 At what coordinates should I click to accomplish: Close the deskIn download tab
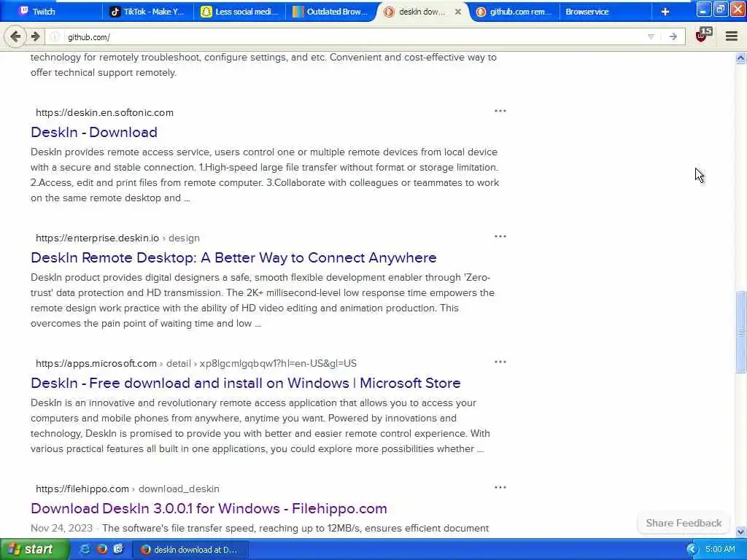coord(458,12)
